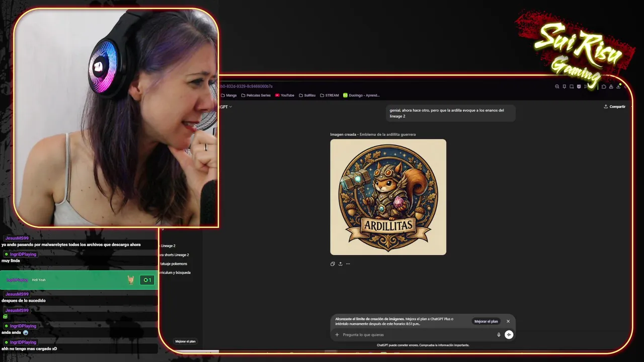Viewport: 644px width, 362px height.
Task: Click the user message about enanos del lineage 2
Action: click(x=450, y=113)
